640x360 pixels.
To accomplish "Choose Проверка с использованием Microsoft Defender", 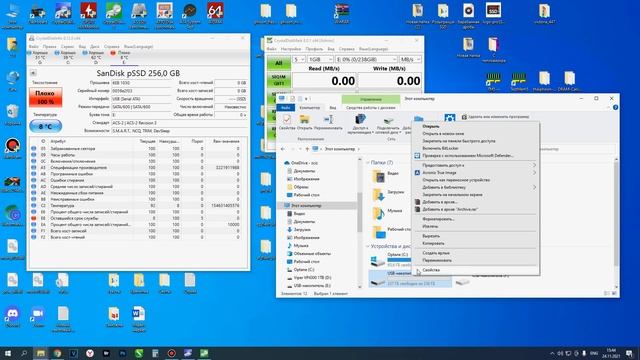I will pyautogui.click(x=476, y=156).
